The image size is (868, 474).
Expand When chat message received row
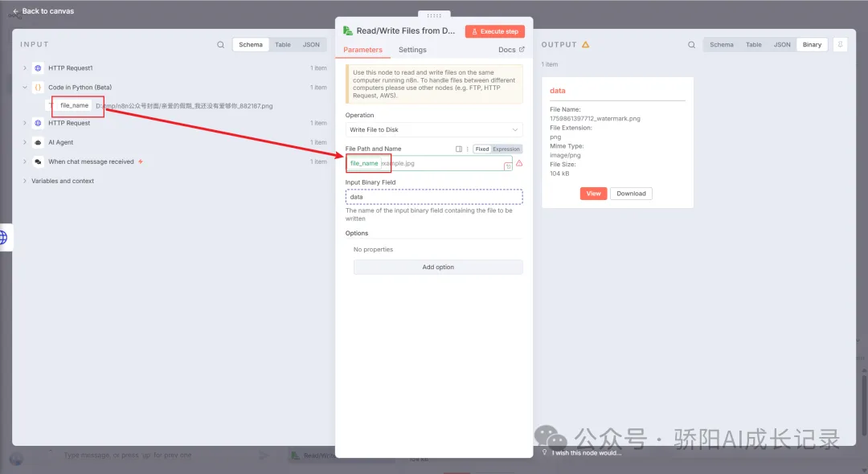25,161
